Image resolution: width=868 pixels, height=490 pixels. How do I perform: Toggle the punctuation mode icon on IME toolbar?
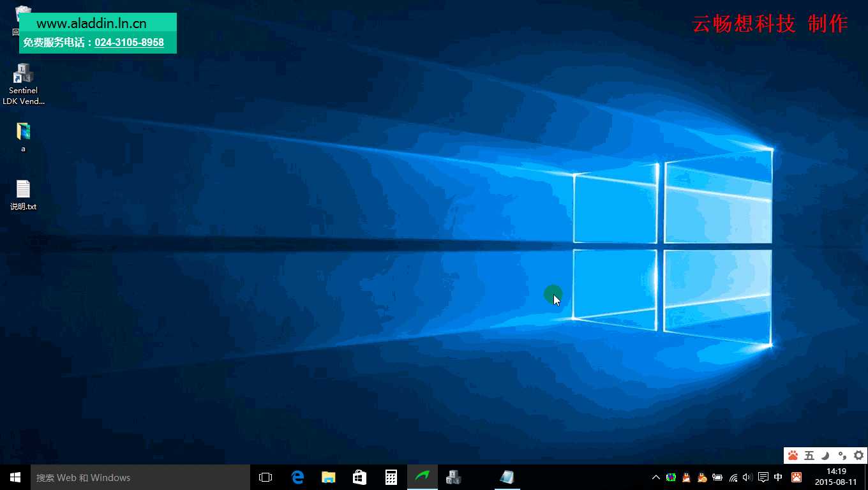pyautogui.click(x=842, y=456)
